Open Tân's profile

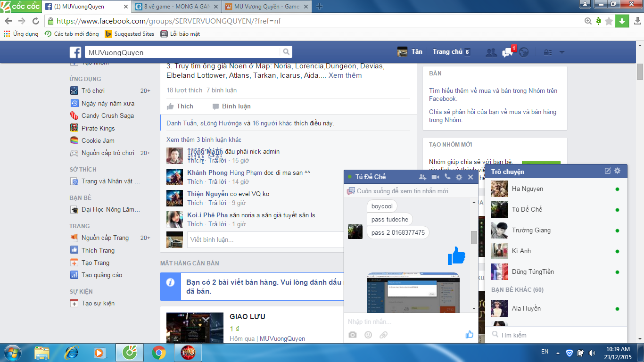coord(410,52)
